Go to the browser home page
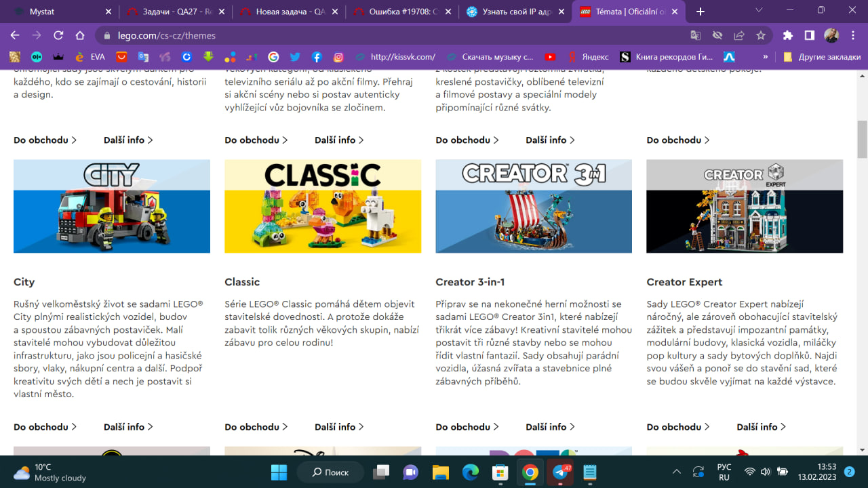Image resolution: width=868 pixels, height=488 pixels. click(80, 35)
